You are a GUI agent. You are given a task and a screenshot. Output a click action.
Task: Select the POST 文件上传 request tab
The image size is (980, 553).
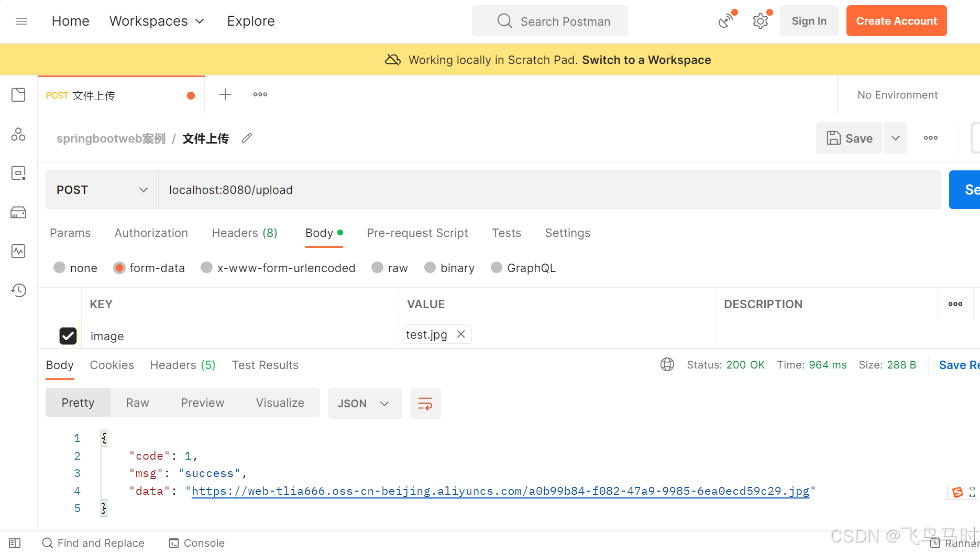(x=121, y=95)
